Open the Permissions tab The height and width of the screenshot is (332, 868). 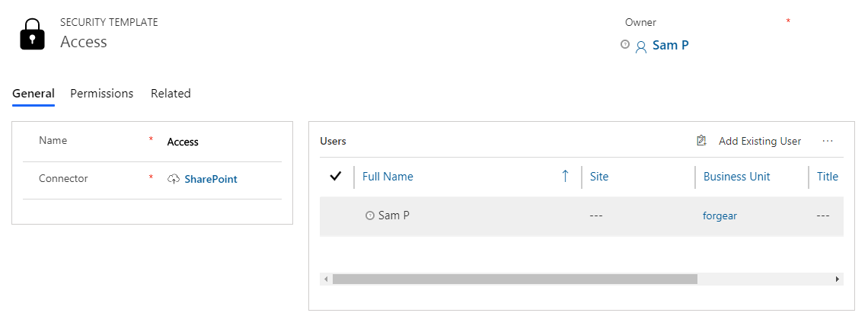click(x=102, y=94)
